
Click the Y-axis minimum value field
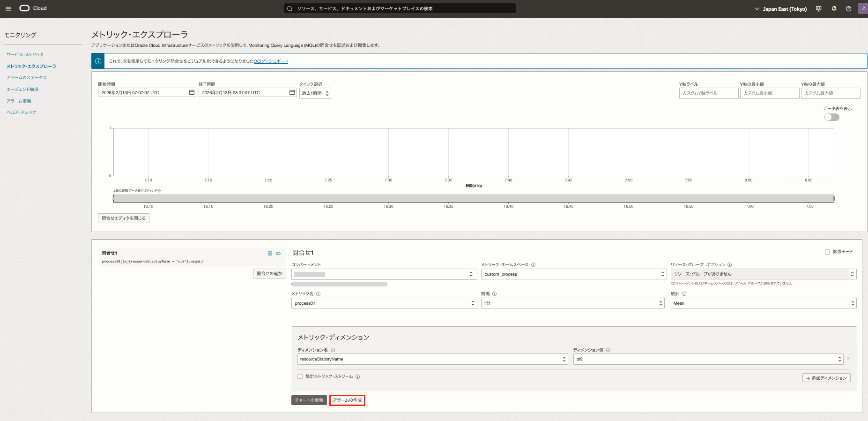[x=770, y=93]
